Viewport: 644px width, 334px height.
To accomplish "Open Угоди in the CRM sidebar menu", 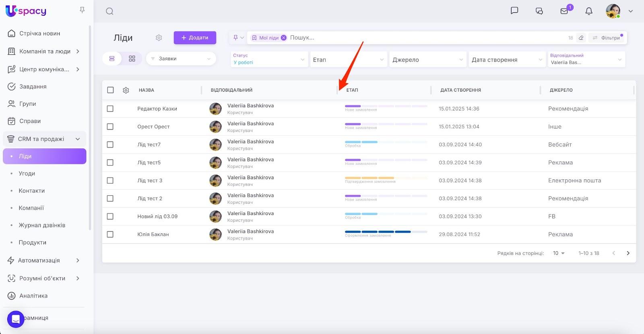I will click(x=27, y=174).
